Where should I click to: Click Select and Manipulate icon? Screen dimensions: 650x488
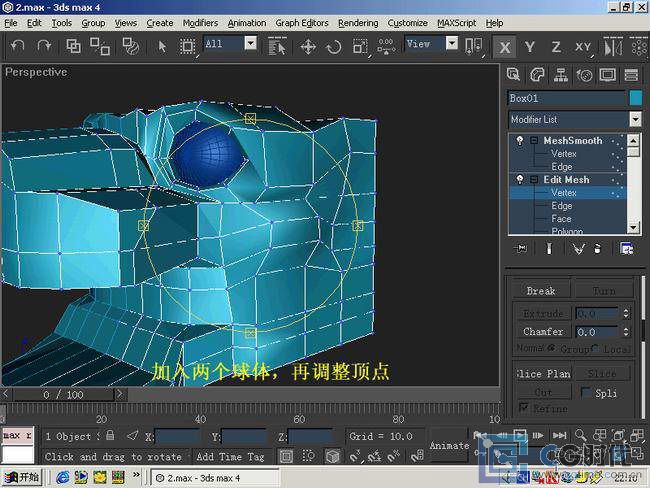386,46
